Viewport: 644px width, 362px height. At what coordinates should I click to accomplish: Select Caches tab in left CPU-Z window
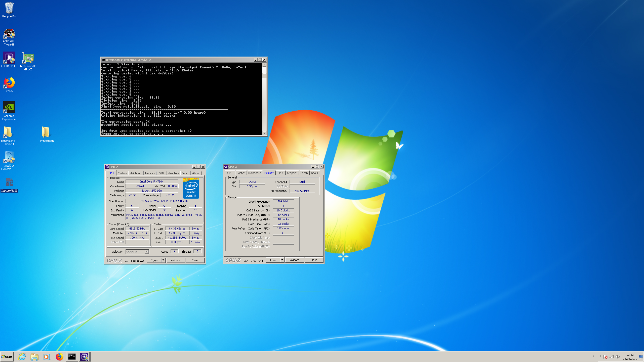[122, 173]
